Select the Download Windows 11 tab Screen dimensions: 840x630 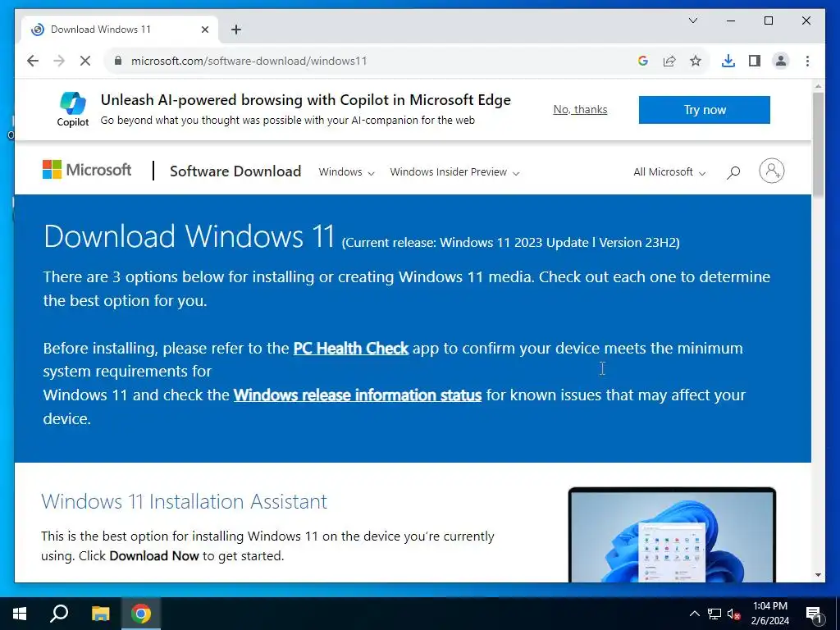pyautogui.click(x=119, y=30)
